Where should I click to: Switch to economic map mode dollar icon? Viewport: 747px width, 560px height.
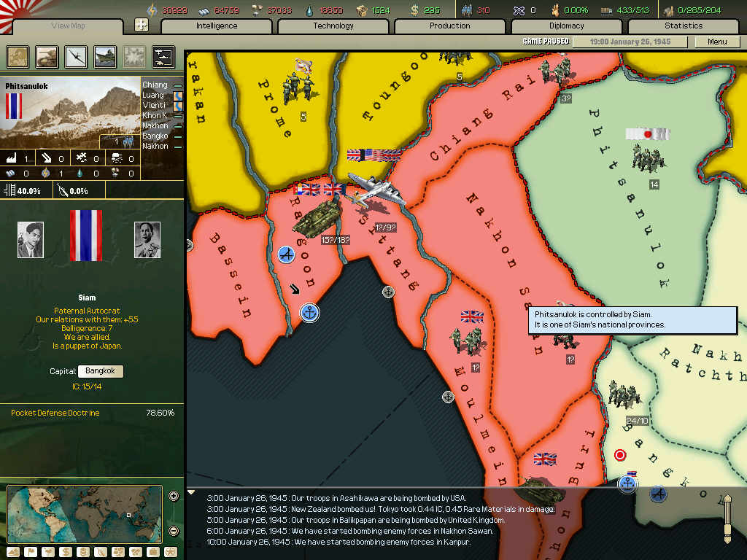click(66, 552)
